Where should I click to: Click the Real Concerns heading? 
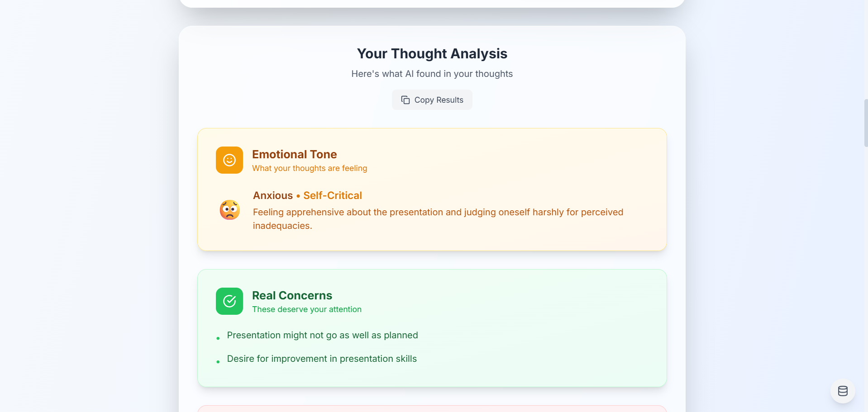[x=292, y=295]
